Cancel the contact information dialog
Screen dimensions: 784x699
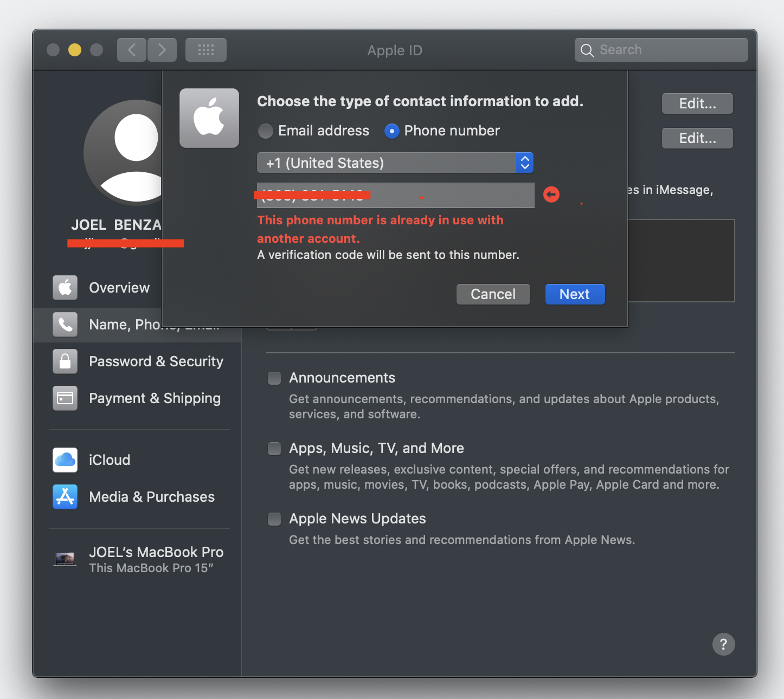[492, 294]
